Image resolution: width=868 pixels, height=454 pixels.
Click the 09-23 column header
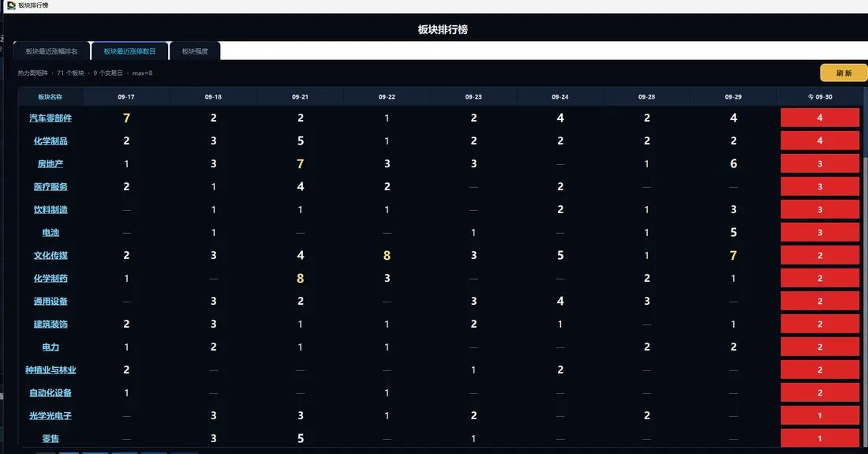coord(473,97)
